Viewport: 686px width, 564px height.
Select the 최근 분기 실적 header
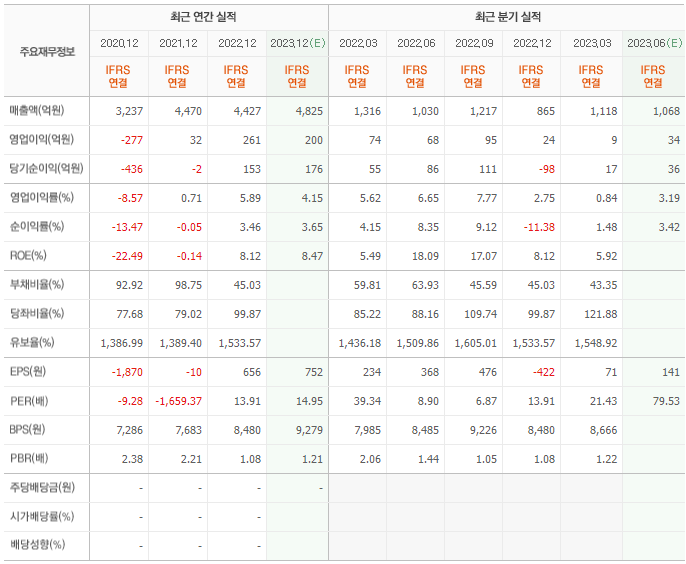point(508,17)
